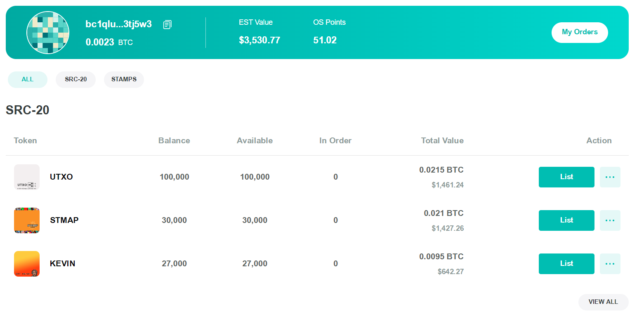Screen dimensions: 644x315
Task: List the STMAP token for sale
Action: point(566,220)
